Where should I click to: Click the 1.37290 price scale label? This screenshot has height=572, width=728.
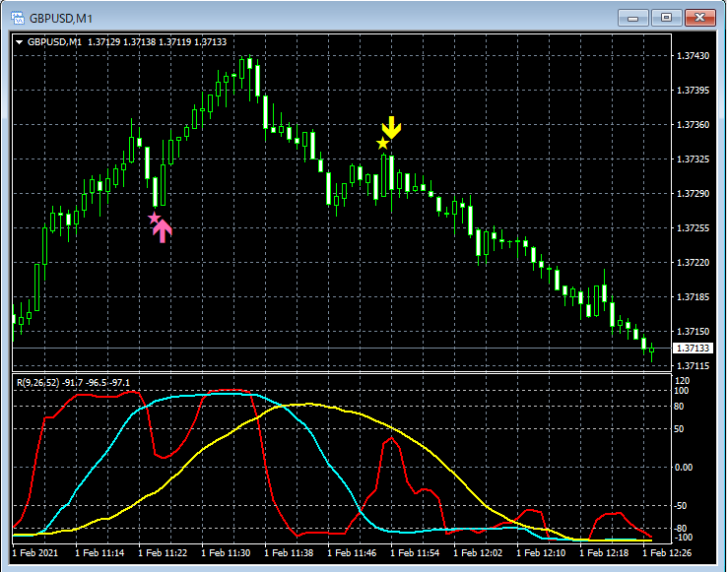tap(694, 193)
